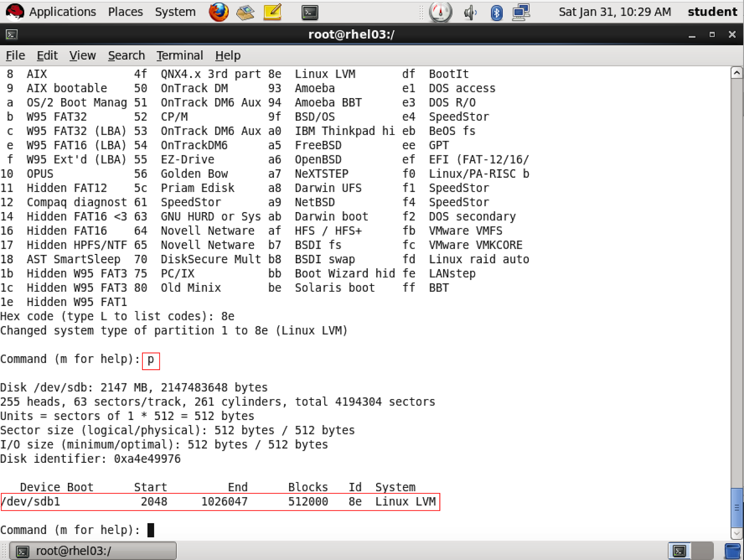Viewport: 744px width, 560px height.
Task: Open the student user menu
Action: pyautogui.click(x=712, y=12)
